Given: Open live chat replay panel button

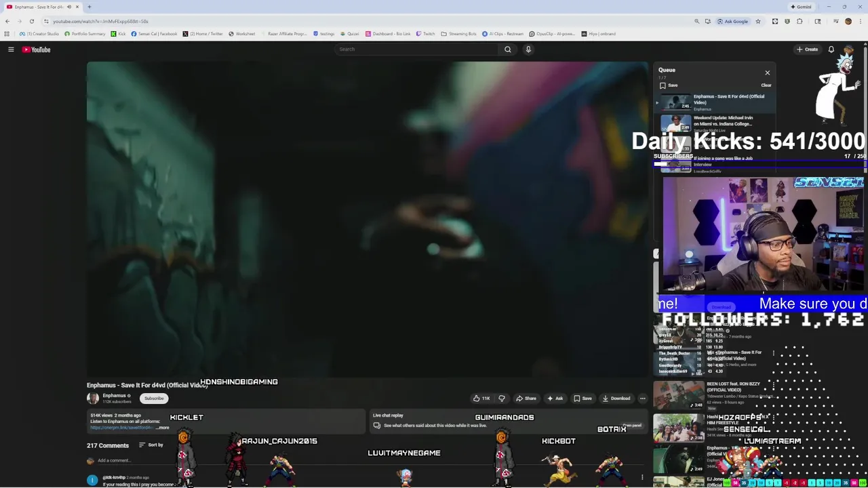Looking at the screenshot, I should (x=631, y=426).
